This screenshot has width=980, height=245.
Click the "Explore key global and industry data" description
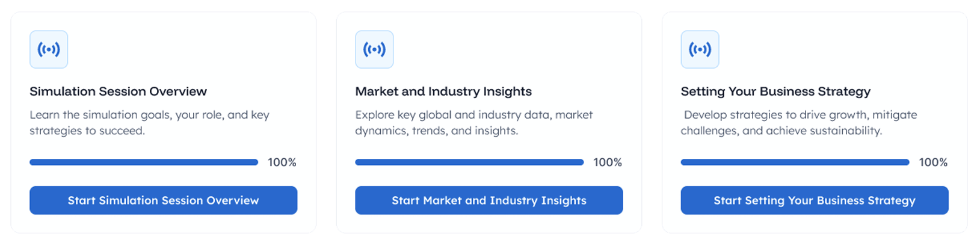[x=473, y=115]
